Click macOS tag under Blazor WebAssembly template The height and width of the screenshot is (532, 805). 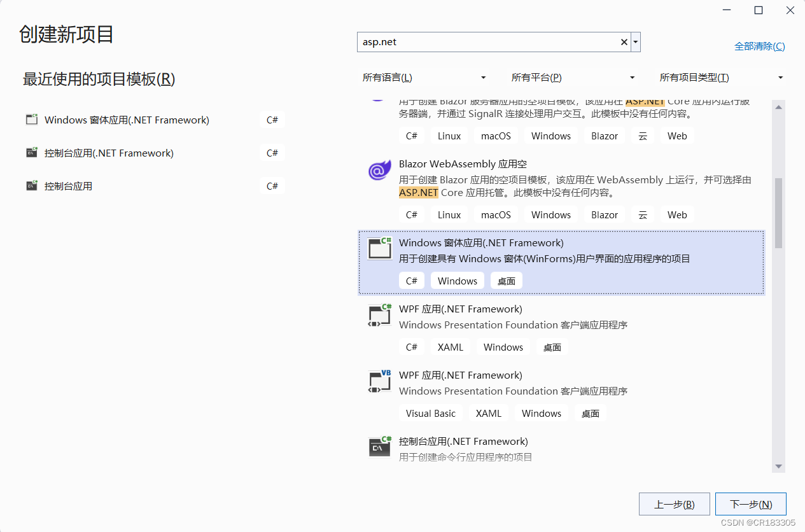496,214
